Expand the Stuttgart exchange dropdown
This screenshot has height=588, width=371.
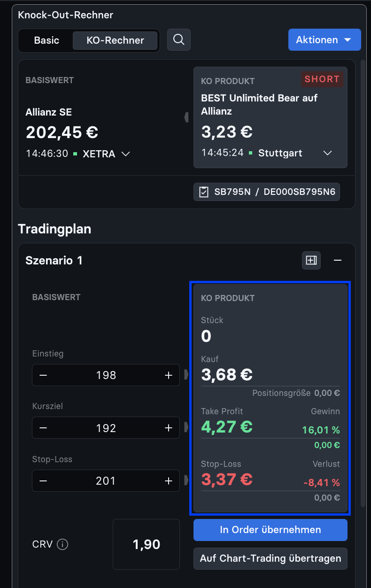[328, 153]
